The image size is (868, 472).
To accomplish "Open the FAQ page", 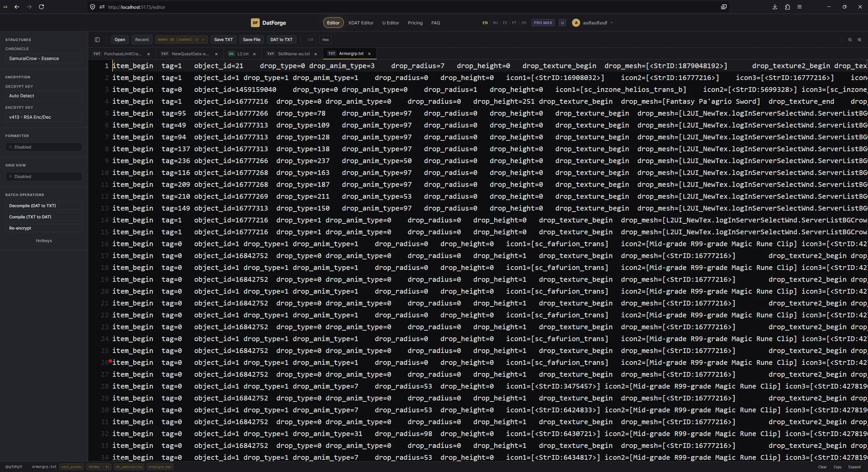I will tap(435, 23).
